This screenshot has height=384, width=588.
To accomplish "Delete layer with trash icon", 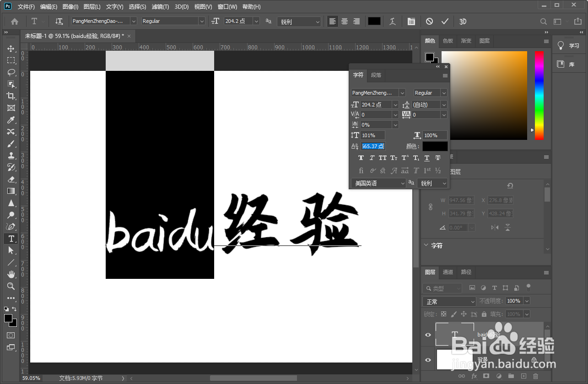I will (x=536, y=376).
